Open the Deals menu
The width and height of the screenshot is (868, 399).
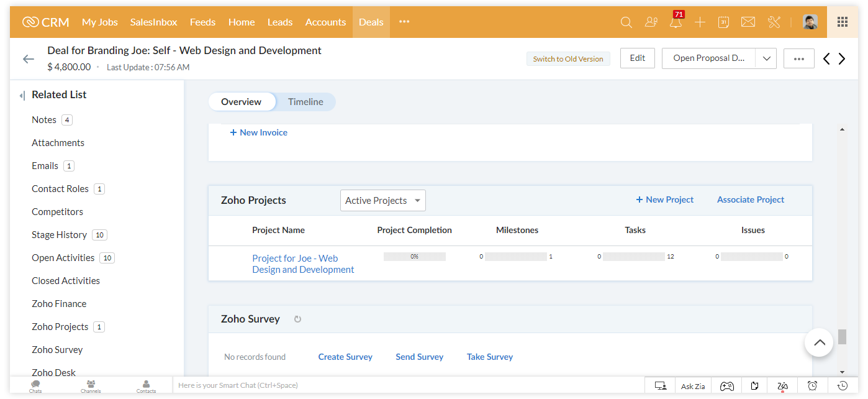pyautogui.click(x=371, y=22)
